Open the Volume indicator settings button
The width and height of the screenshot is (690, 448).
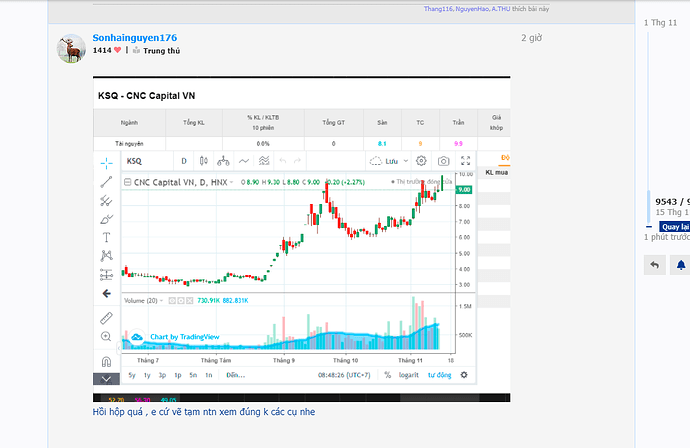click(181, 301)
